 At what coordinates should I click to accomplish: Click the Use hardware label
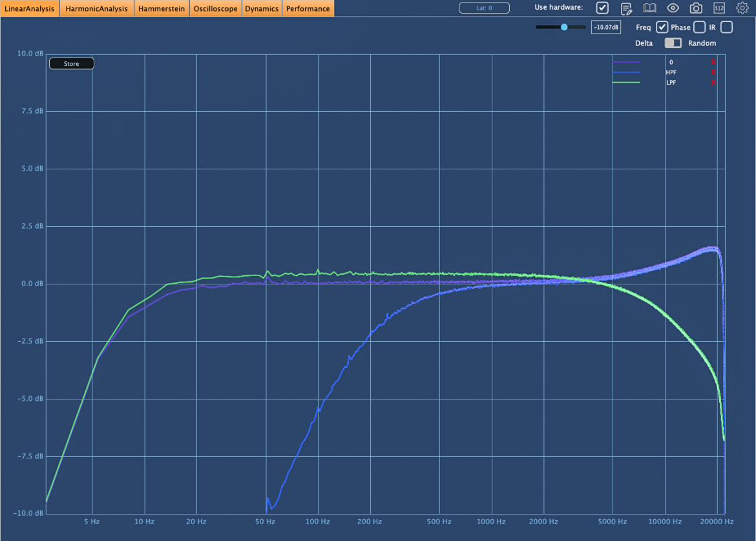(559, 7)
